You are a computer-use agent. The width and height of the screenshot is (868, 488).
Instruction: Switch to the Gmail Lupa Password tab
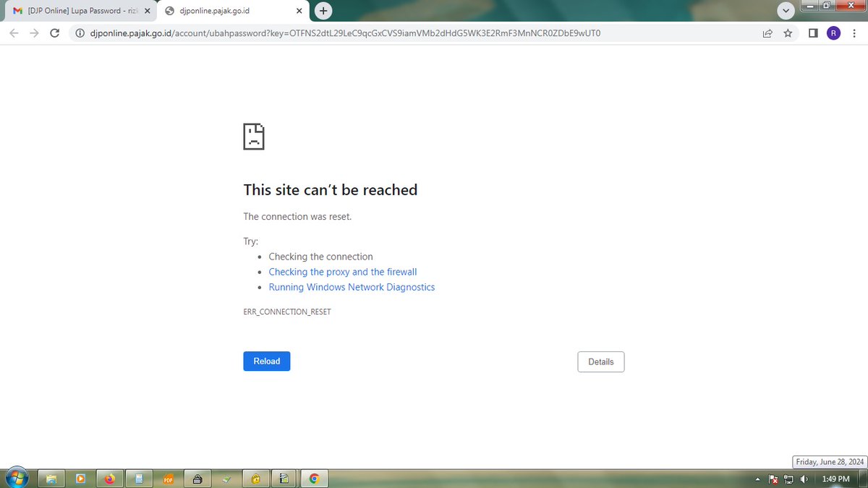click(80, 11)
